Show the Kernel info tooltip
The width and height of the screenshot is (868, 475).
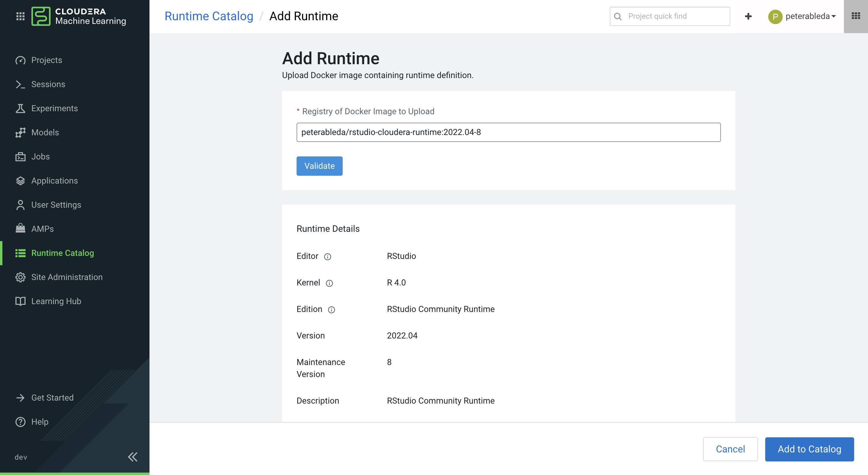pyautogui.click(x=329, y=283)
